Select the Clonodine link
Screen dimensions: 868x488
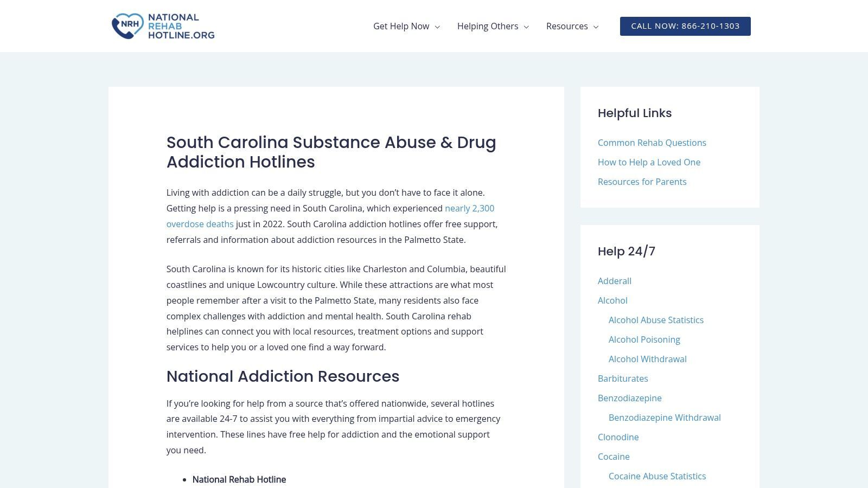(618, 437)
